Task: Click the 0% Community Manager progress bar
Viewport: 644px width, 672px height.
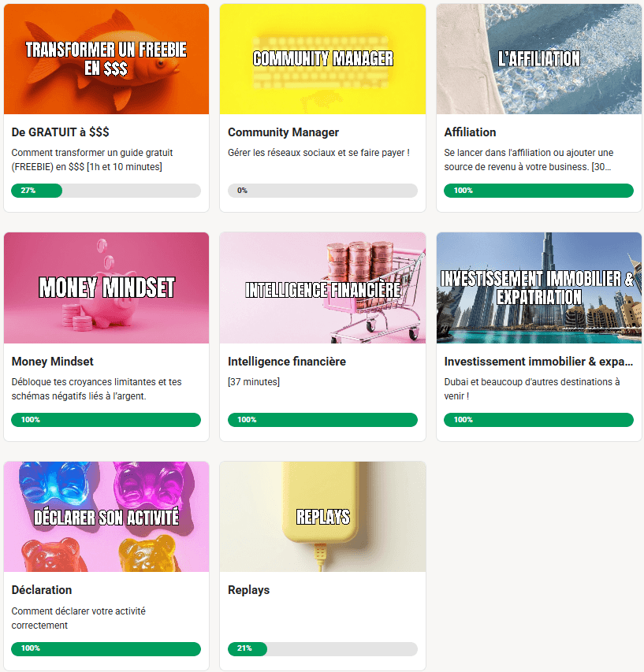Action: [322, 191]
